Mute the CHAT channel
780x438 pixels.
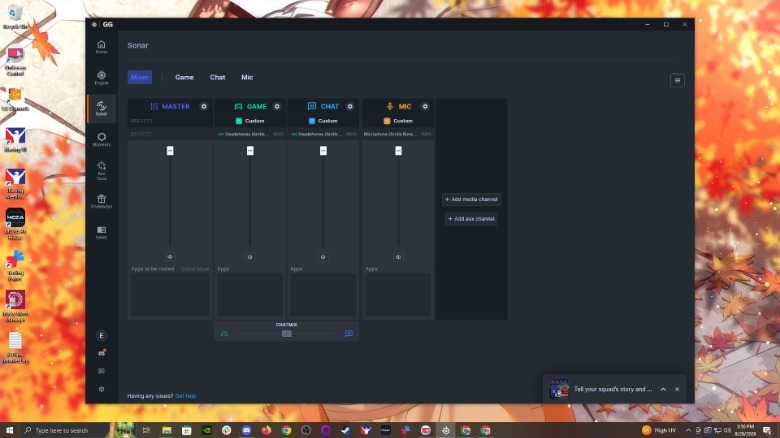(x=323, y=257)
